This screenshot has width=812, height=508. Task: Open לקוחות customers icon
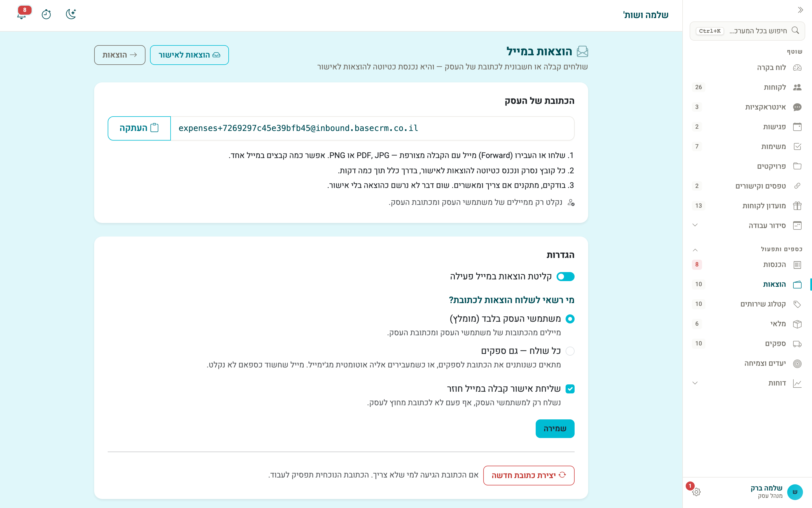(797, 87)
